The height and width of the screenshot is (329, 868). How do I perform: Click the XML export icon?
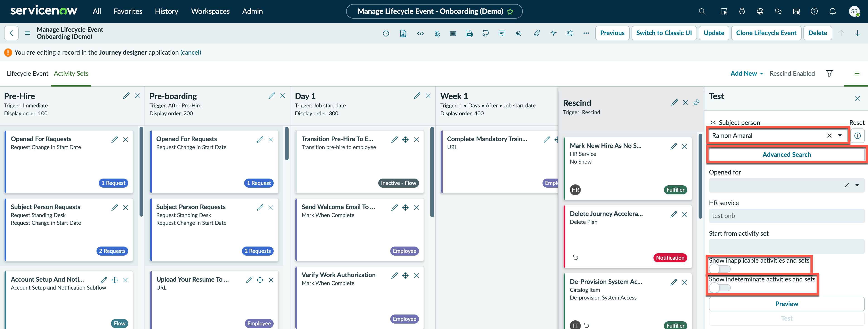click(469, 33)
